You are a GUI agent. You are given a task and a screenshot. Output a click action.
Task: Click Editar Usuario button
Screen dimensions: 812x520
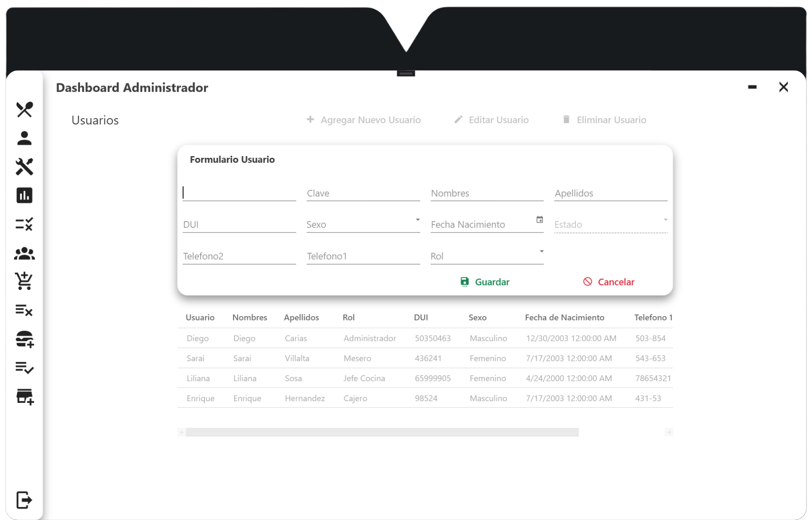coord(491,120)
